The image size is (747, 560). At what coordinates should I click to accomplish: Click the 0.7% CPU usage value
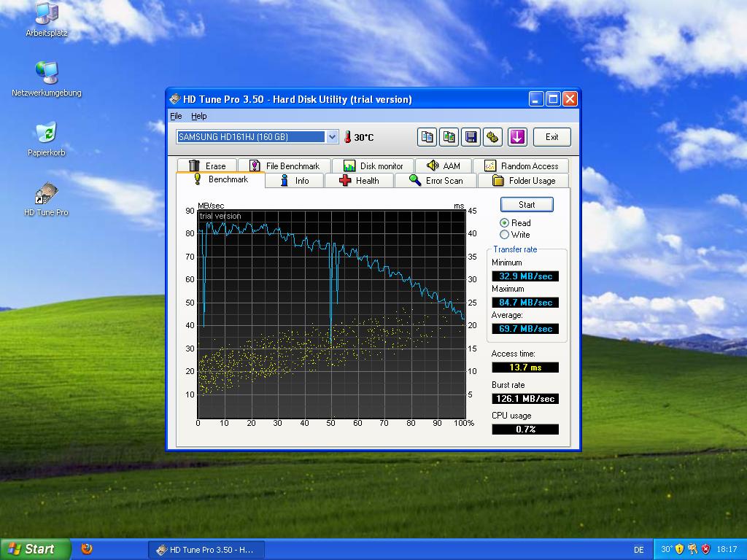525,429
